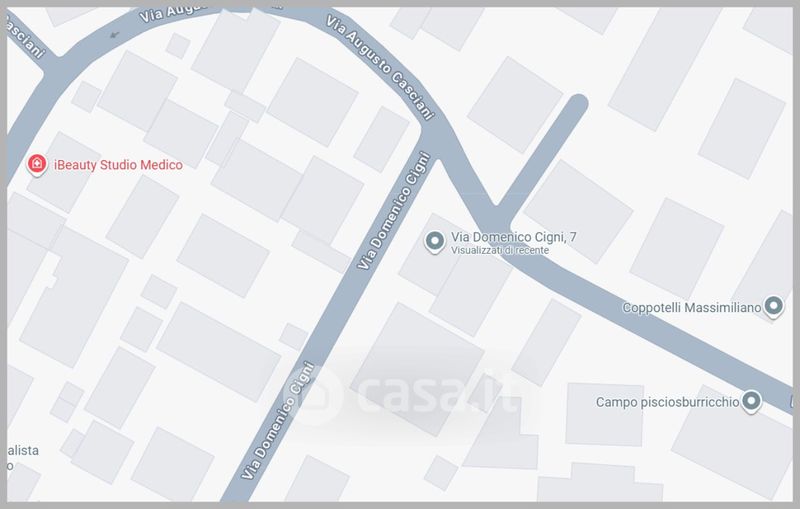Select the Coppotelli Massimiliano location pin
Screen dimensions: 800x509
pyautogui.click(x=773, y=307)
